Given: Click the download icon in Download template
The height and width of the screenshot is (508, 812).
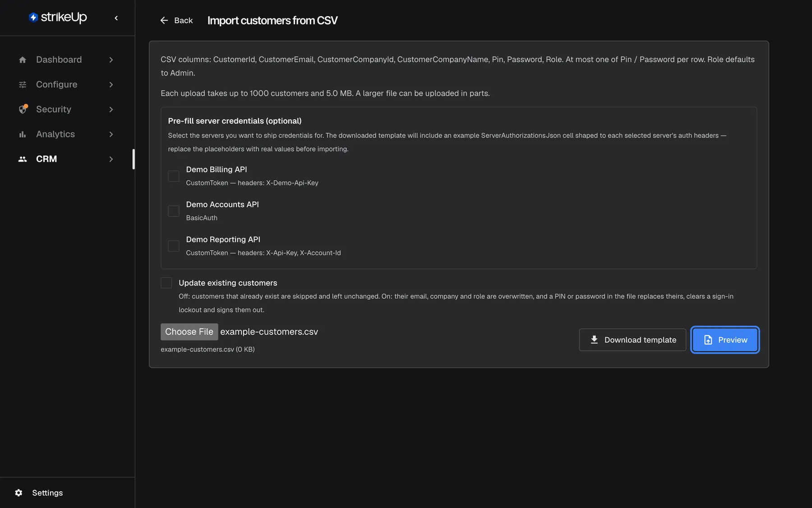Looking at the screenshot, I should tap(594, 340).
